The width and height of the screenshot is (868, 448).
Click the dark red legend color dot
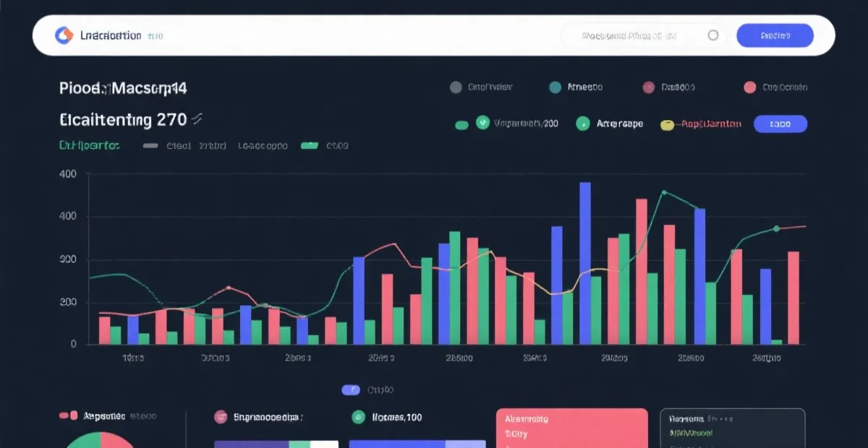point(649,87)
